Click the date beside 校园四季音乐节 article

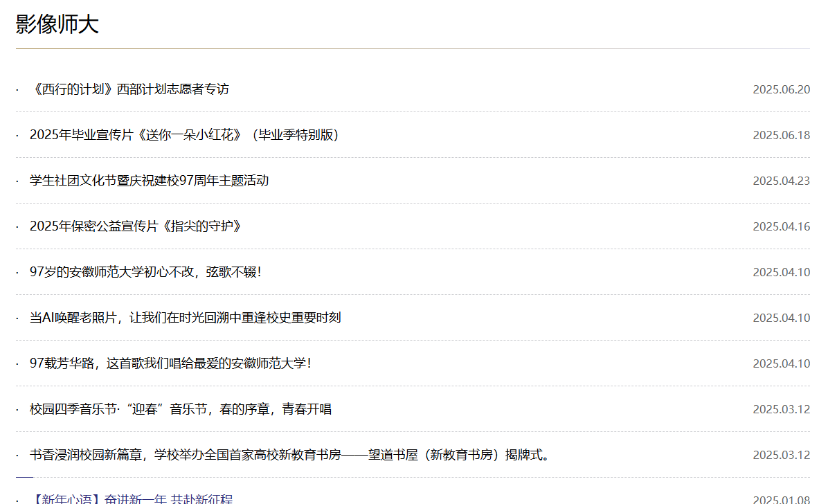pyautogui.click(x=781, y=409)
